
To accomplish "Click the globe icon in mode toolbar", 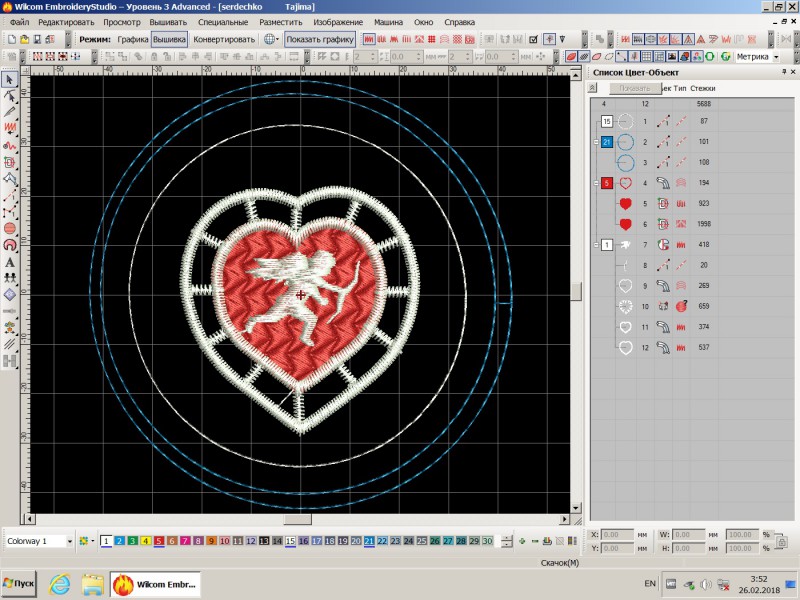I will click(269, 39).
